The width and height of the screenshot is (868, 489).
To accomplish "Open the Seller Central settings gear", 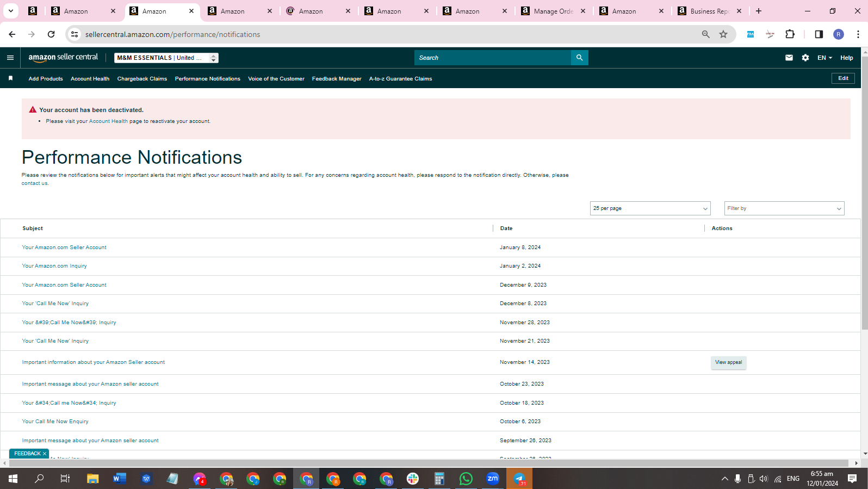I will click(805, 58).
